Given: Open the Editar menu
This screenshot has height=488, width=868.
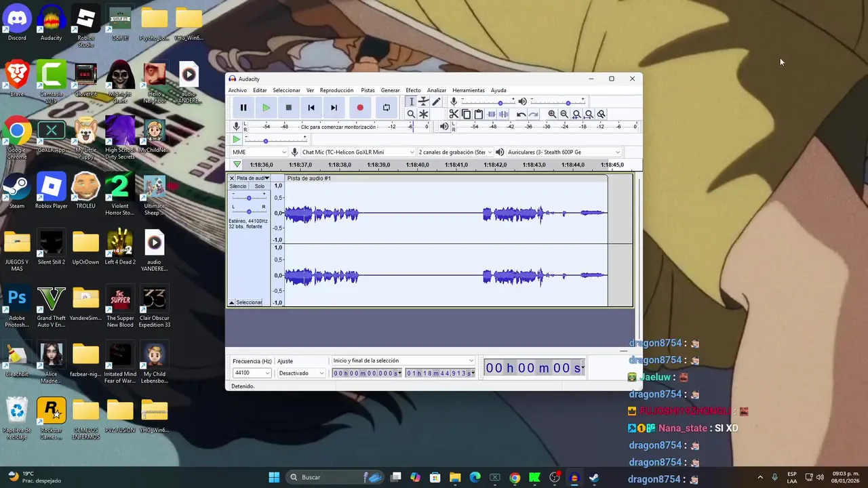Looking at the screenshot, I should (260, 90).
